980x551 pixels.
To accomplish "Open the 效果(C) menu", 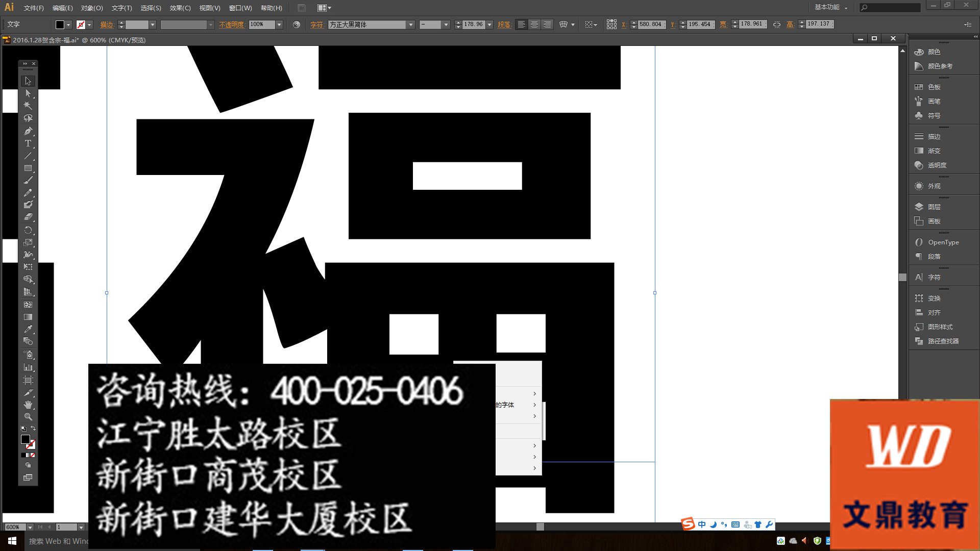I will [x=180, y=8].
